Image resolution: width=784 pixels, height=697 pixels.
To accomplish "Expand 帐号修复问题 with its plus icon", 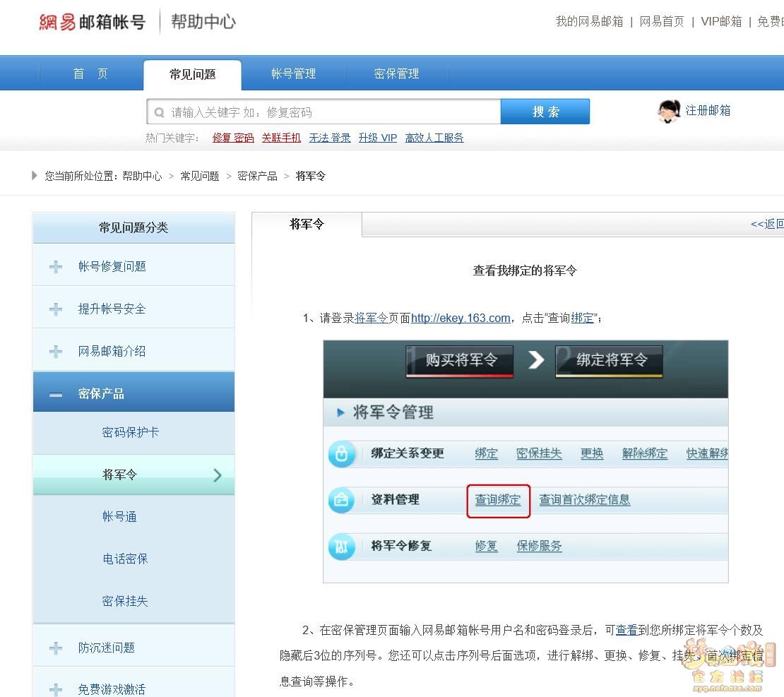I will (x=56, y=266).
